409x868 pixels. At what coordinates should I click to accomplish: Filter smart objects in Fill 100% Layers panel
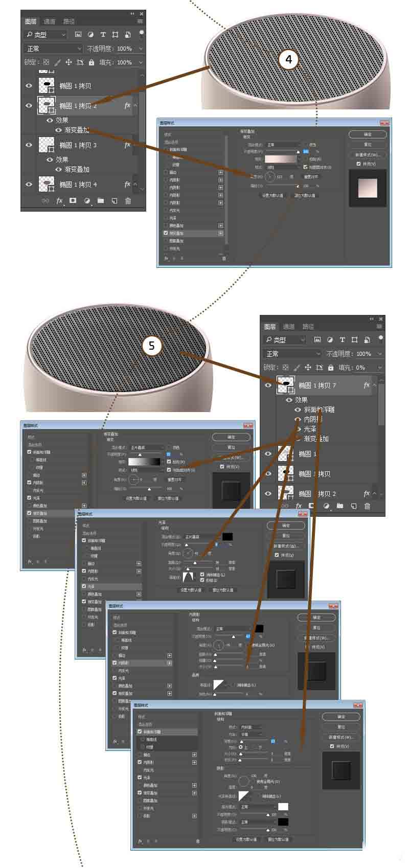click(127, 34)
